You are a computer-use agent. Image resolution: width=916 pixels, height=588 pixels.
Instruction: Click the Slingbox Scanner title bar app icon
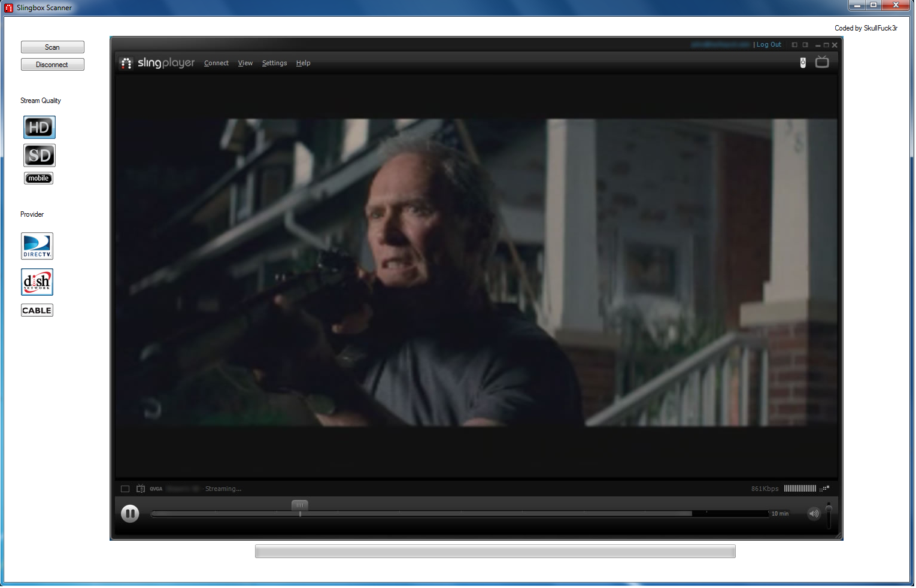pos(8,8)
